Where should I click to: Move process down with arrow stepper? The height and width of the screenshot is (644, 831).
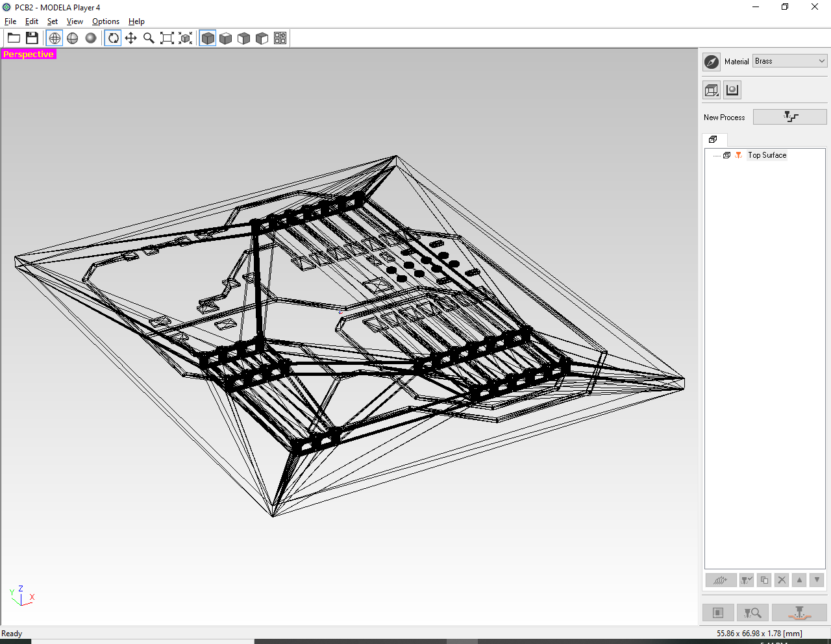click(816, 580)
